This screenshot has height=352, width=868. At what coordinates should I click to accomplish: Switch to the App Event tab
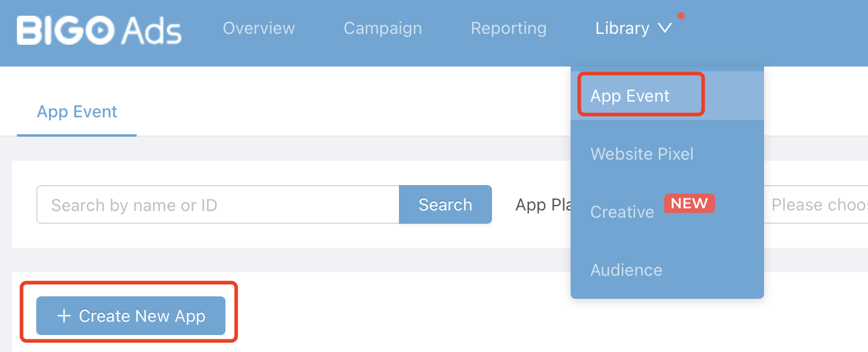point(77,112)
